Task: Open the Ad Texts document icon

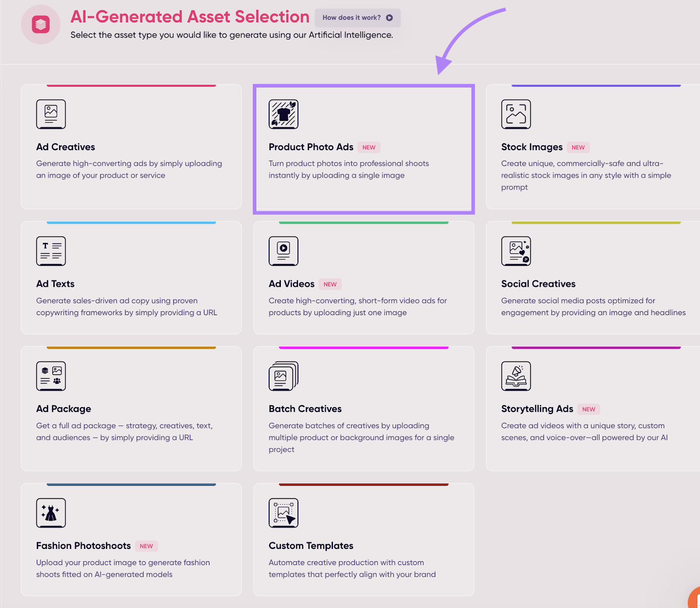Action: 51,251
